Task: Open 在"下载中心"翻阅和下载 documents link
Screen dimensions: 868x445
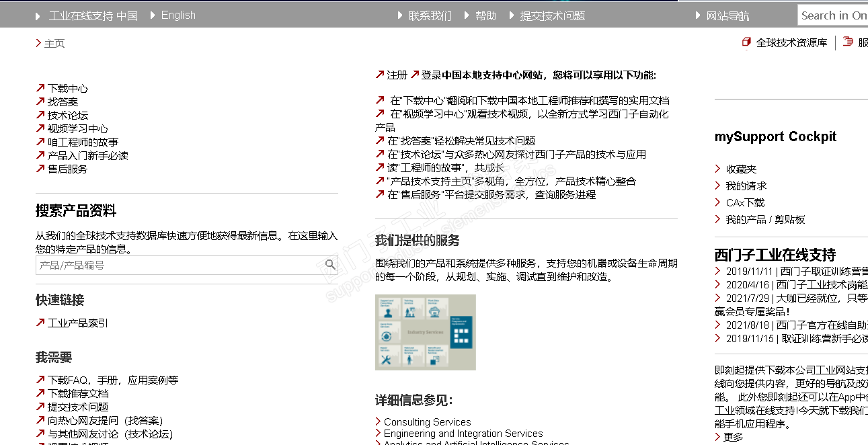Action: (529, 100)
